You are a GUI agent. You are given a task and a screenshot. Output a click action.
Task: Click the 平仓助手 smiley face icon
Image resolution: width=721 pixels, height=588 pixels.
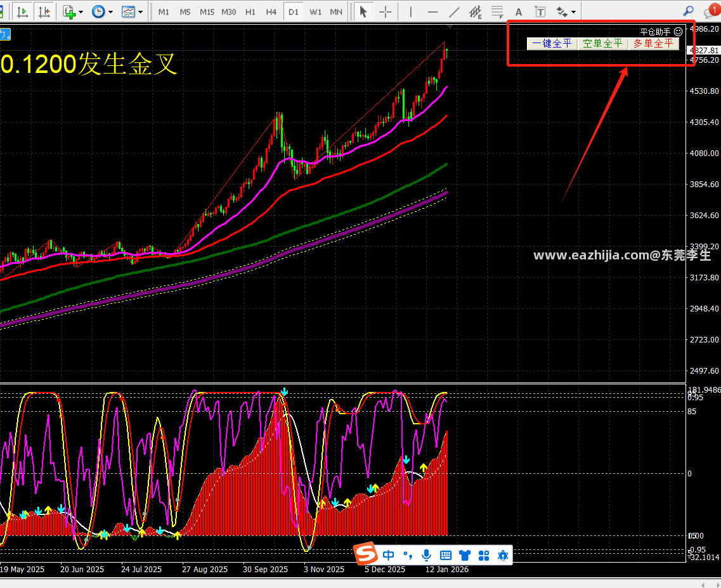(679, 31)
